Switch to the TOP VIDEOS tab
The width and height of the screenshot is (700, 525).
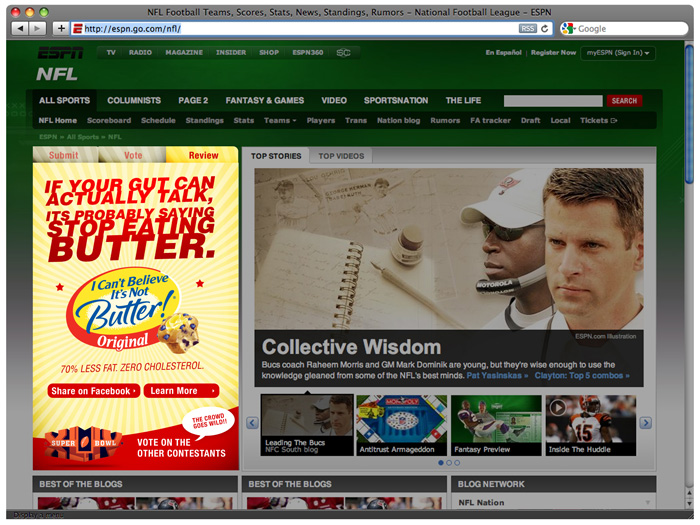point(341,156)
